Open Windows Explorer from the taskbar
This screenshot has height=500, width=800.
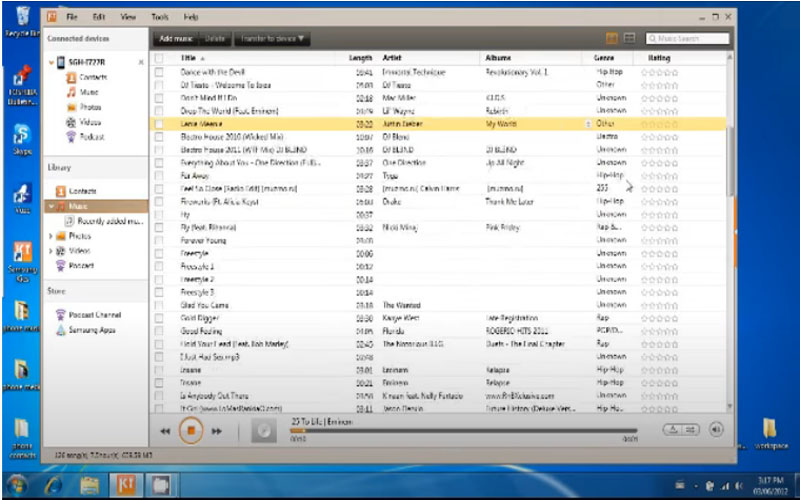89,484
